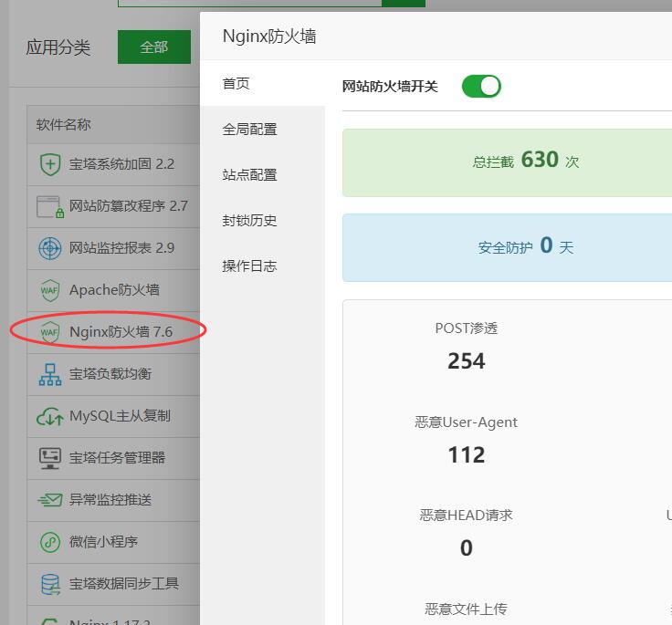View the 封锁历史 tab
The width and height of the screenshot is (672, 625).
(249, 221)
